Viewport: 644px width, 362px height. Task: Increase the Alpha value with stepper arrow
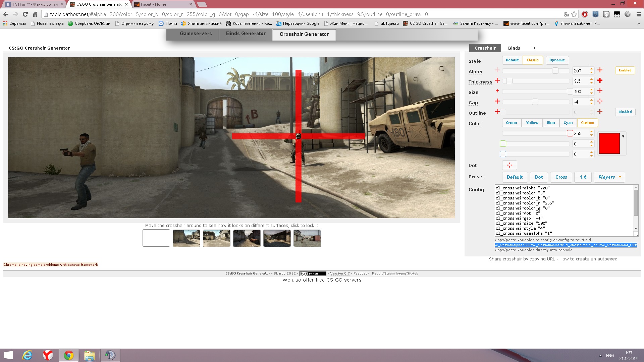[x=592, y=69]
